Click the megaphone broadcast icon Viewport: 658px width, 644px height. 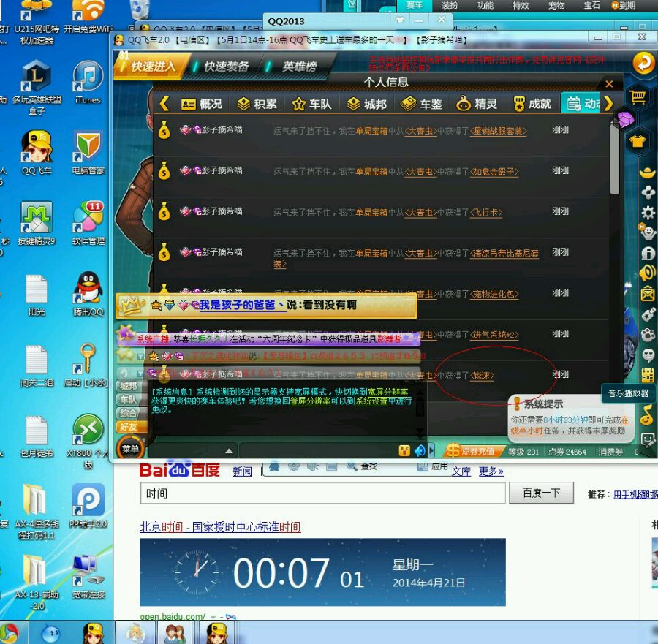pos(648,273)
